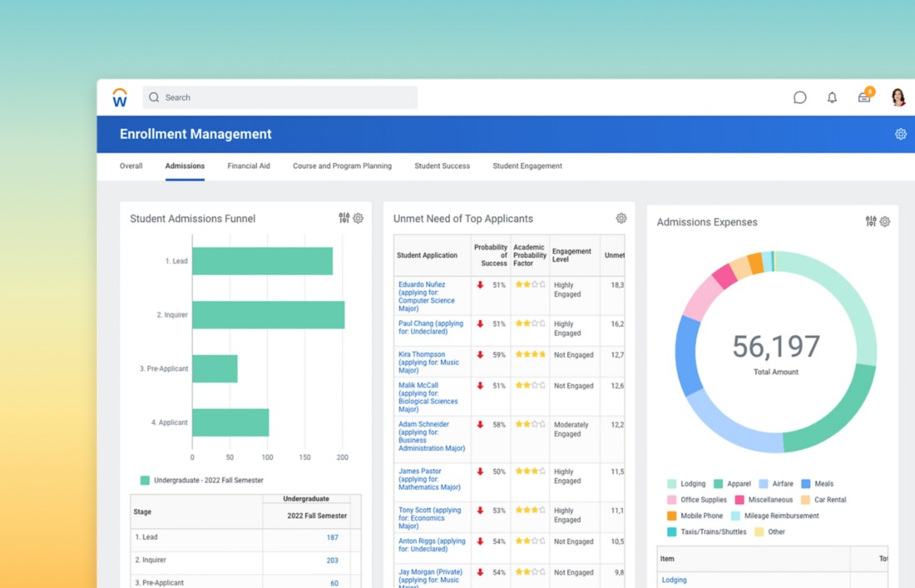Click the Student Admissions Funnel gear icon
Screen dimensions: 915x588
click(359, 219)
